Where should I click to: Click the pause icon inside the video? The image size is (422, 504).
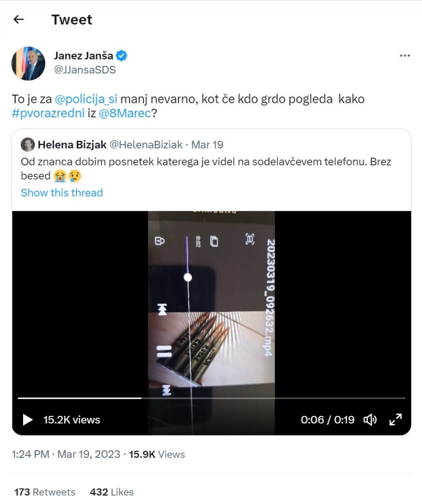click(164, 351)
